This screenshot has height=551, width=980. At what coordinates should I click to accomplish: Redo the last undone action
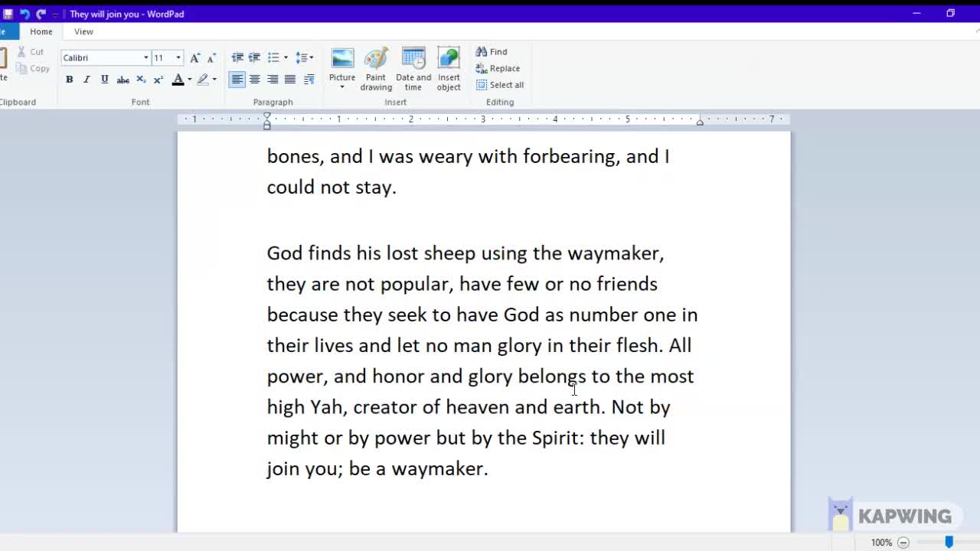(x=41, y=14)
